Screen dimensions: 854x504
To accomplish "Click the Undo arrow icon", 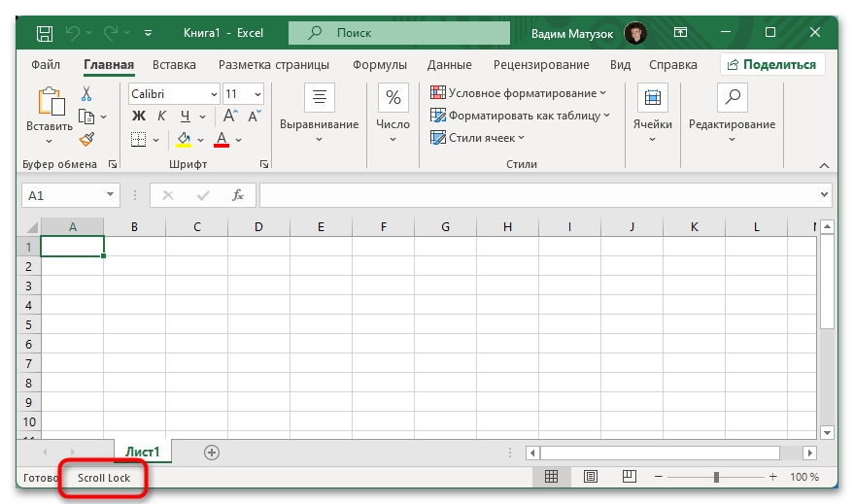I will 73,33.
